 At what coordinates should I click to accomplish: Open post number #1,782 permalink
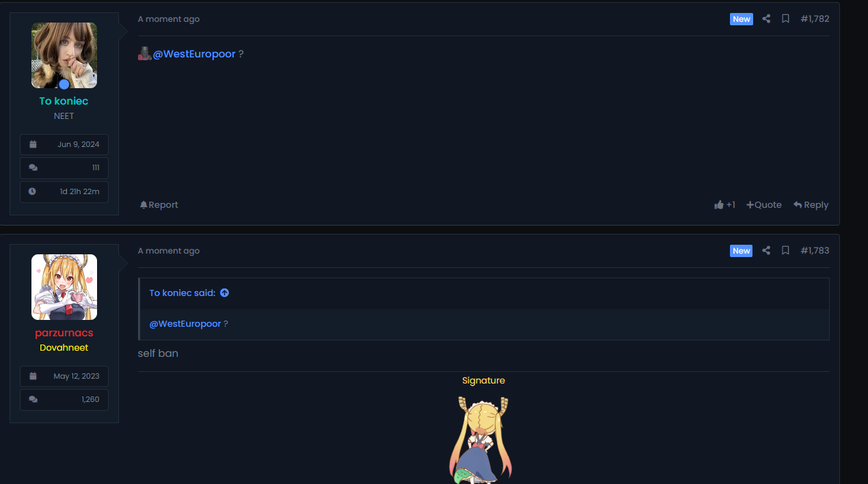815,19
